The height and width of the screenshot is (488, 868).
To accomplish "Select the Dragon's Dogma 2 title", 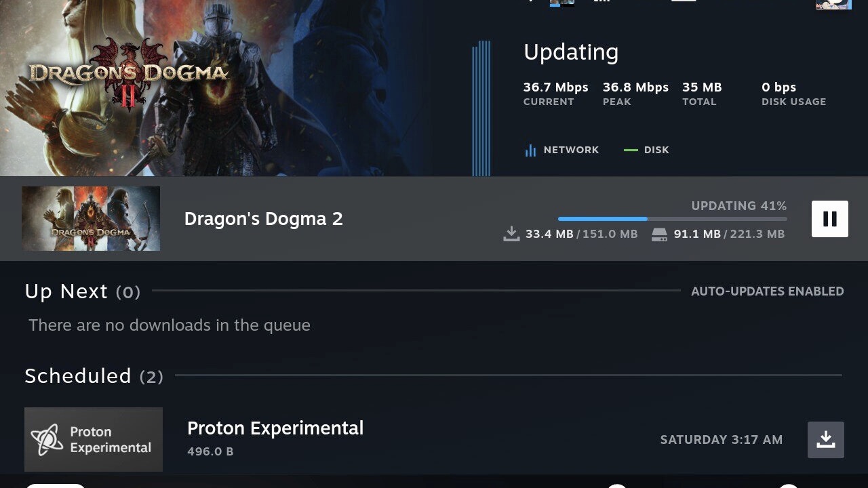I will (264, 219).
